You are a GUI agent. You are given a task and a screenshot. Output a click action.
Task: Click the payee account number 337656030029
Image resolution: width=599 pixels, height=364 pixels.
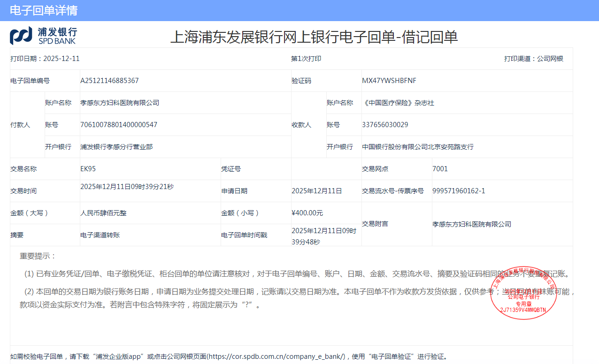pos(385,125)
